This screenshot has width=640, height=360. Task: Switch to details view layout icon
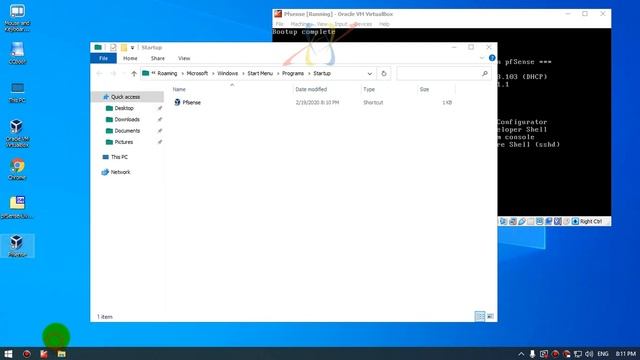pyautogui.click(x=480, y=316)
